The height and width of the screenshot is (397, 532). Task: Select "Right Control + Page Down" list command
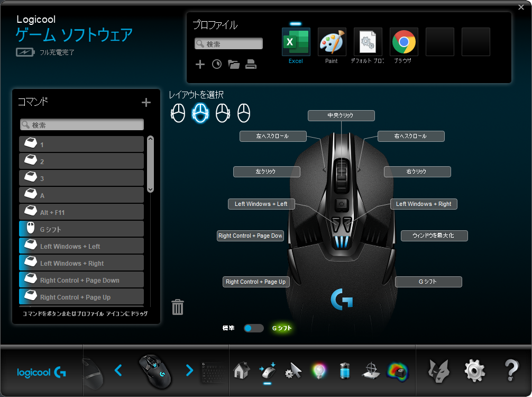click(x=81, y=280)
